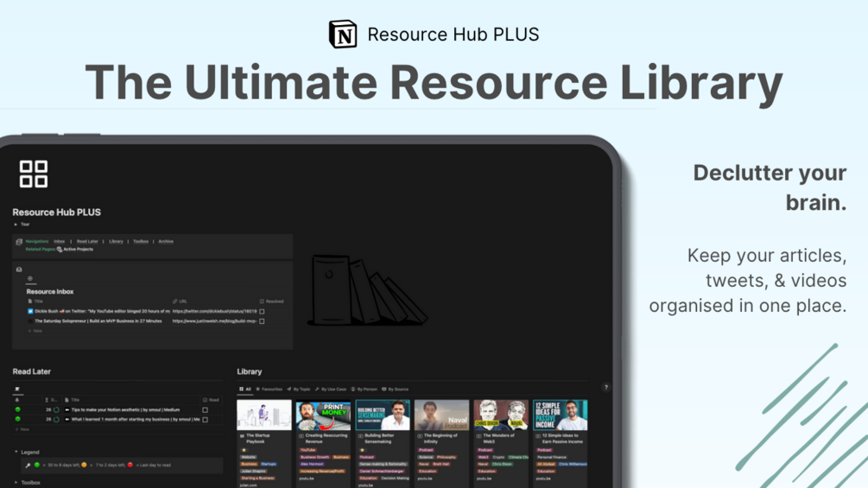Viewport: 868px width, 488px height.
Task: Open 12 Simple Ideas Passive Income thumbnail
Action: pos(561,415)
